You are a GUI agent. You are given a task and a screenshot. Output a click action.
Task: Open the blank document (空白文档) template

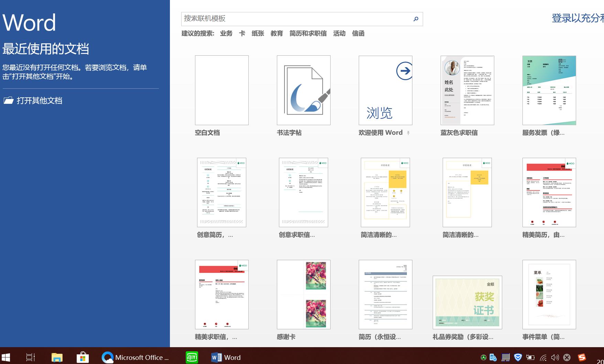[x=221, y=90]
